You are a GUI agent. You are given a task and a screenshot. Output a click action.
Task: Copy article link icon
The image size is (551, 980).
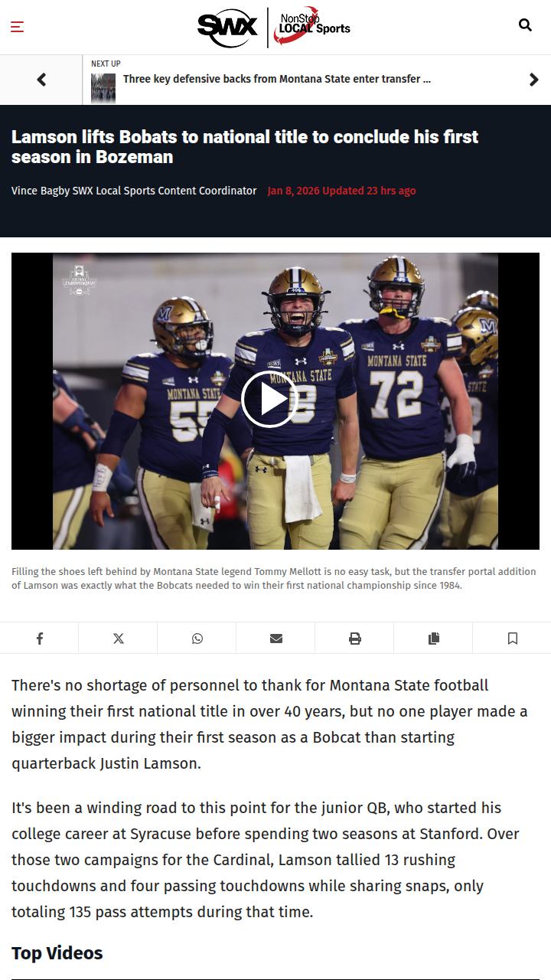point(433,638)
